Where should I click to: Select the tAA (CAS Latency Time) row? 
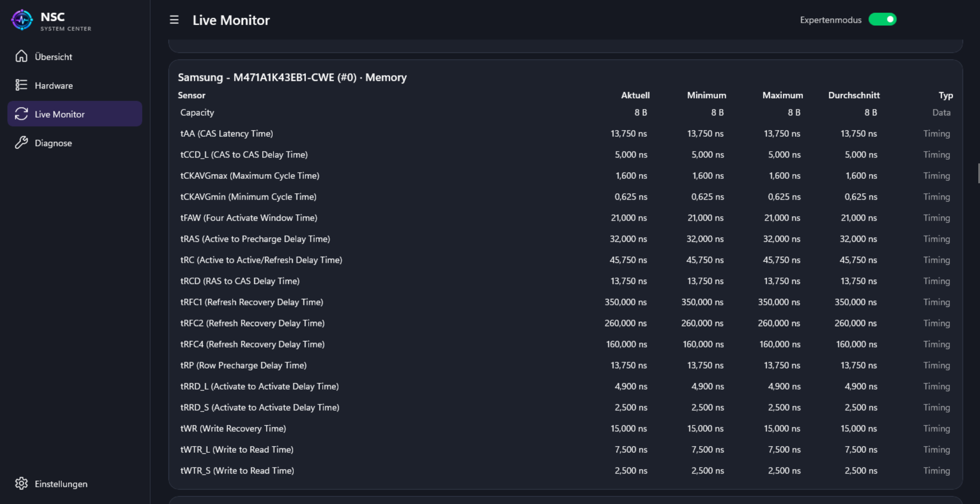tap(565, 133)
